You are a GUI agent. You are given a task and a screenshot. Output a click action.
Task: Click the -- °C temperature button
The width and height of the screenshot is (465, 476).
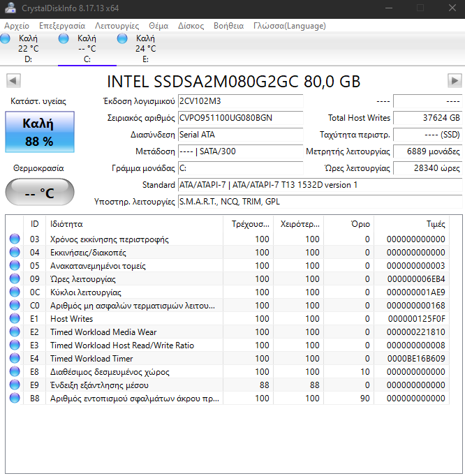pyautogui.click(x=40, y=192)
